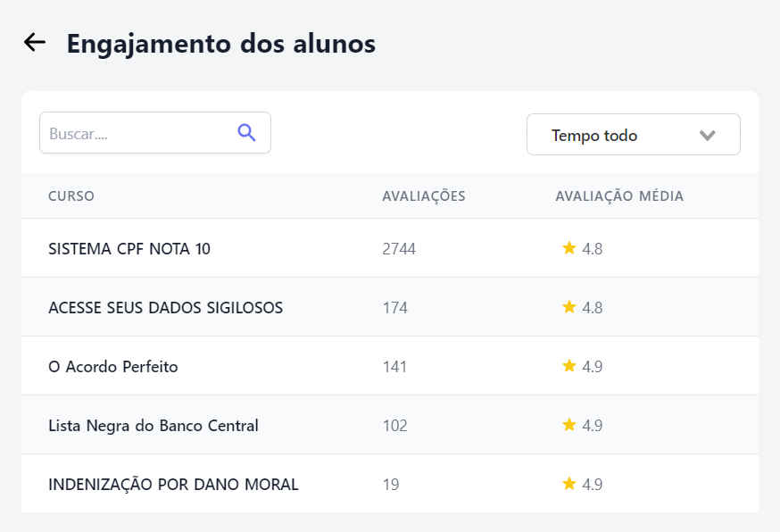Screen dimensions: 780x532
Task: Select the O Acordo Perfeito course row
Action: 390,366
